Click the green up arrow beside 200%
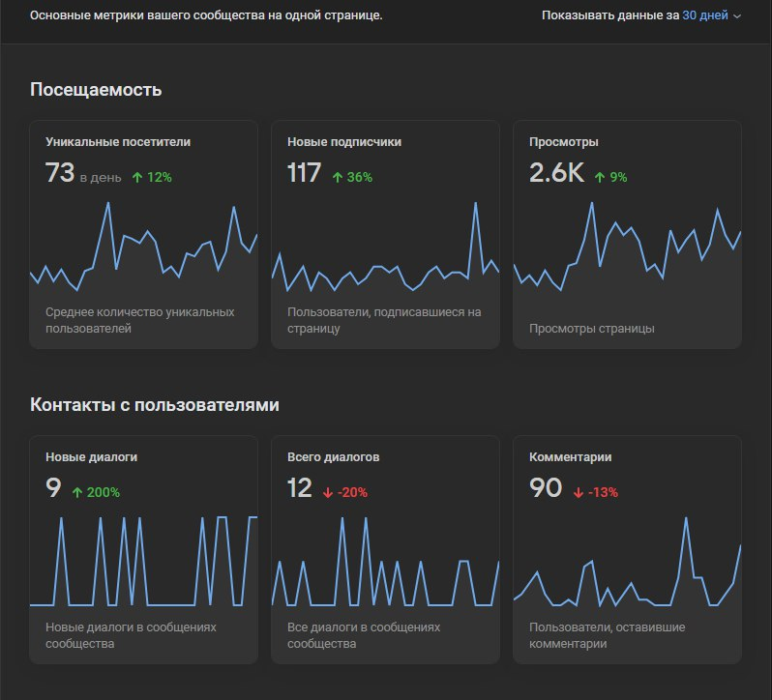Viewport: 772px width, 700px height. coord(77,492)
